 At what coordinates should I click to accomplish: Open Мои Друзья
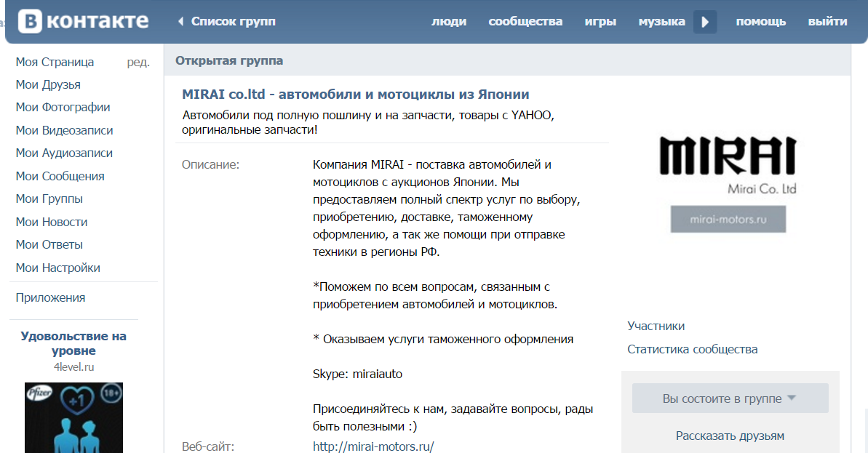(48, 84)
